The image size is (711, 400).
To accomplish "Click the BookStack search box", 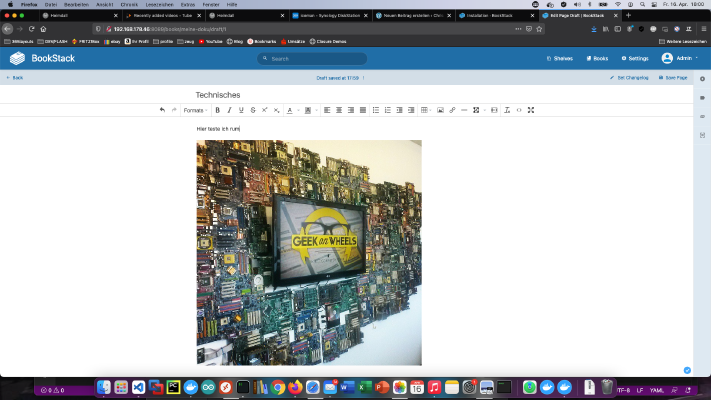I will click(312, 59).
